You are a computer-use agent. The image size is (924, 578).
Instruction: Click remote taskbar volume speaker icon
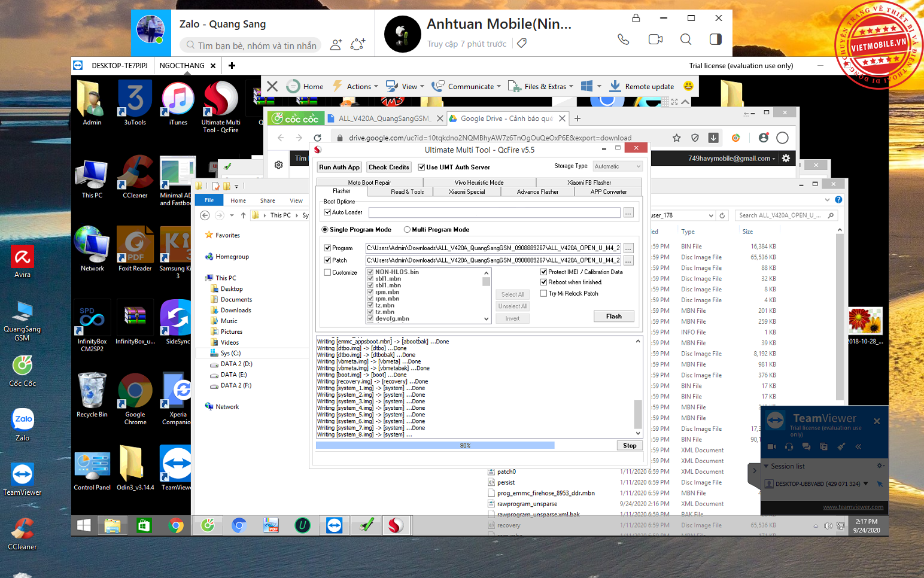pos(828,526)
